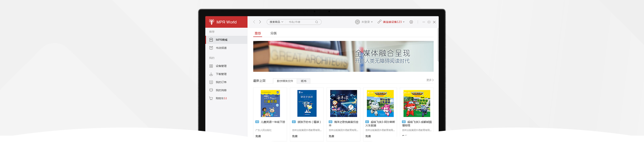This screenshot has width=644, height=142.
Task: Open MPR商城 in the sidebar
Action: (226, 40)
